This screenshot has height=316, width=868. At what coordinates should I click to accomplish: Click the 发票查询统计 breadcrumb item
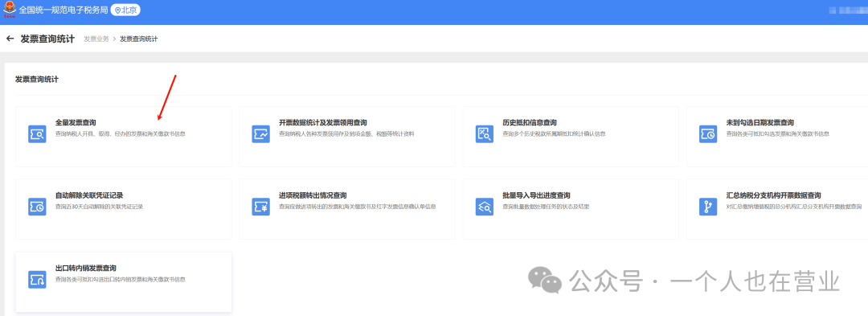click(x=138, y=39)
